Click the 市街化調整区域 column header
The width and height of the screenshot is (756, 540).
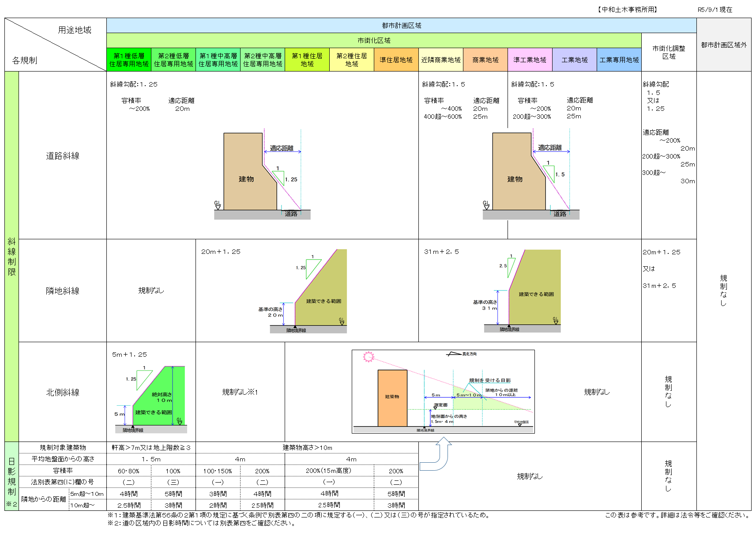[669, 53]
